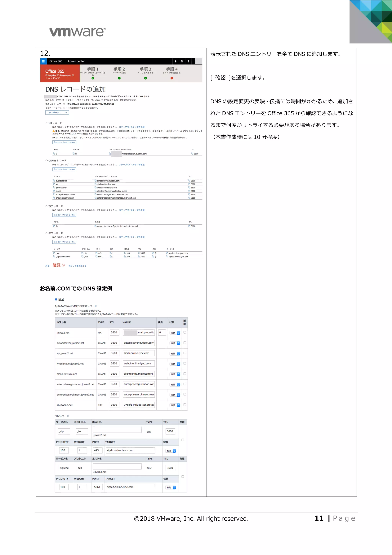Copy the msoid host name
The height and width of the screenshot is (555, 392).
click(54, 191)
